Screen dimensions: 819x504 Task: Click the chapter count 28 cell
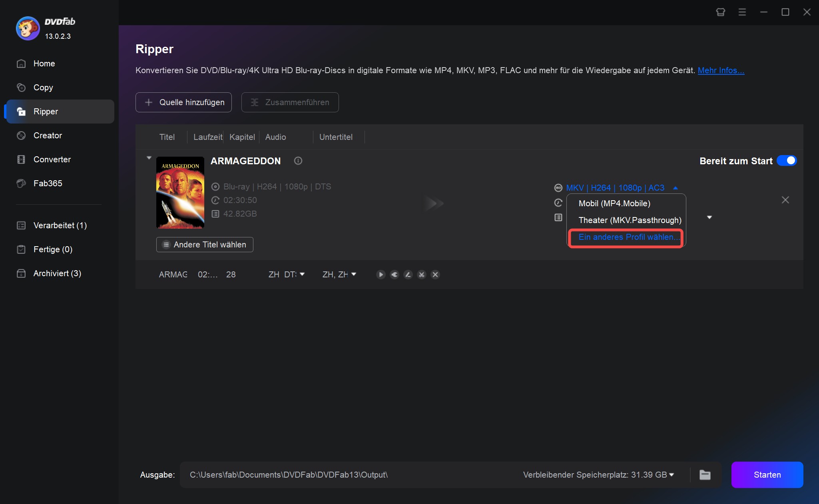tap(231, 275)
